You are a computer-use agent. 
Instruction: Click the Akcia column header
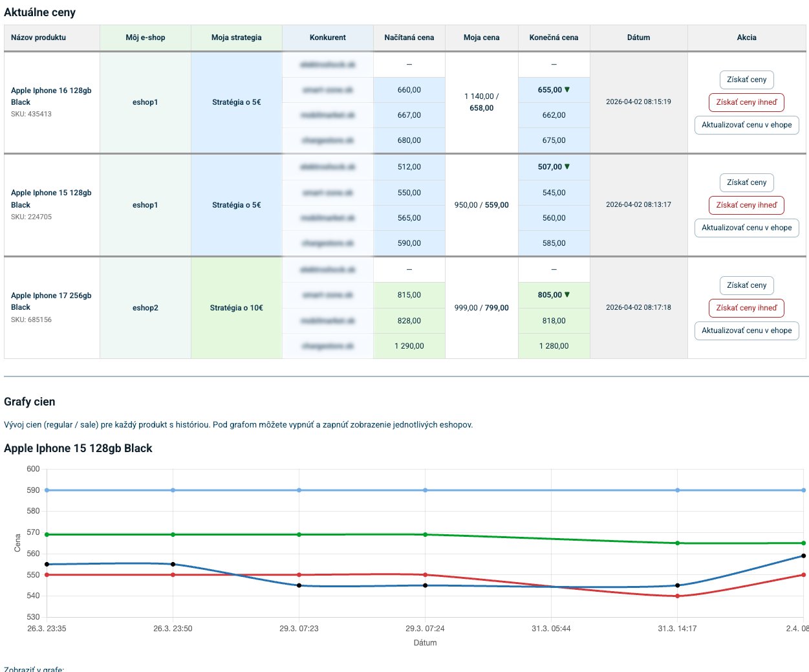[747, 38]
